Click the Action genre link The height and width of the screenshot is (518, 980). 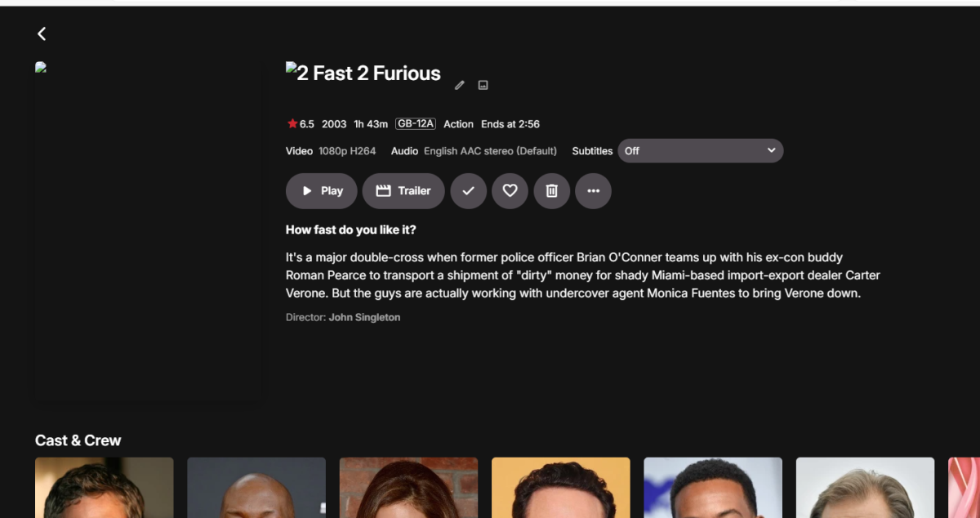tap(458, 124)
